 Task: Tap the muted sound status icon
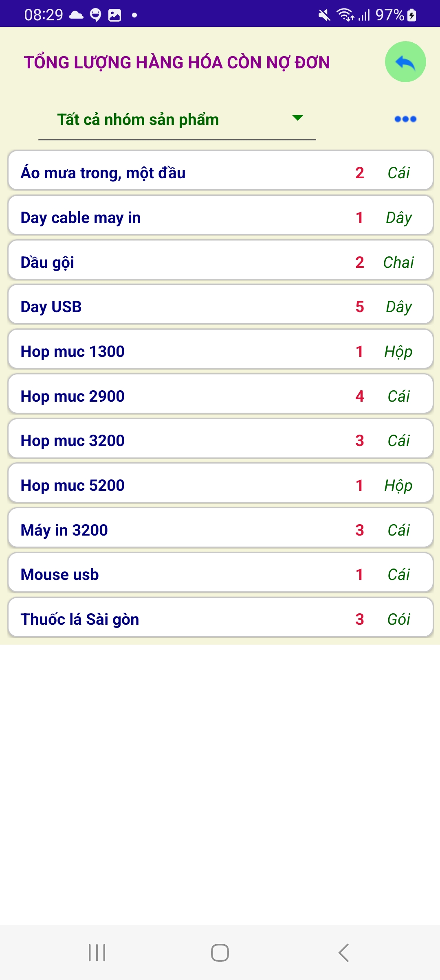[324, 15]
